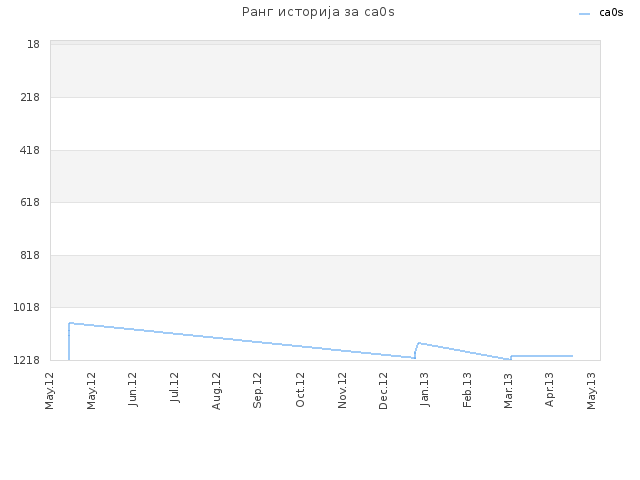
Task: Click the 18 label on the y-axis
Action: click(33, 44)
